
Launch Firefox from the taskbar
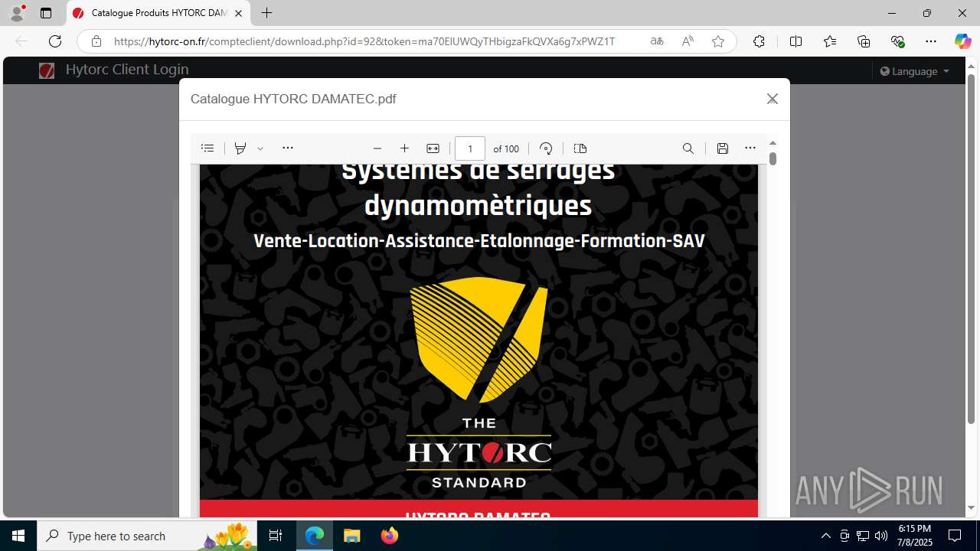pyautogui.click(x=389, y=536)
